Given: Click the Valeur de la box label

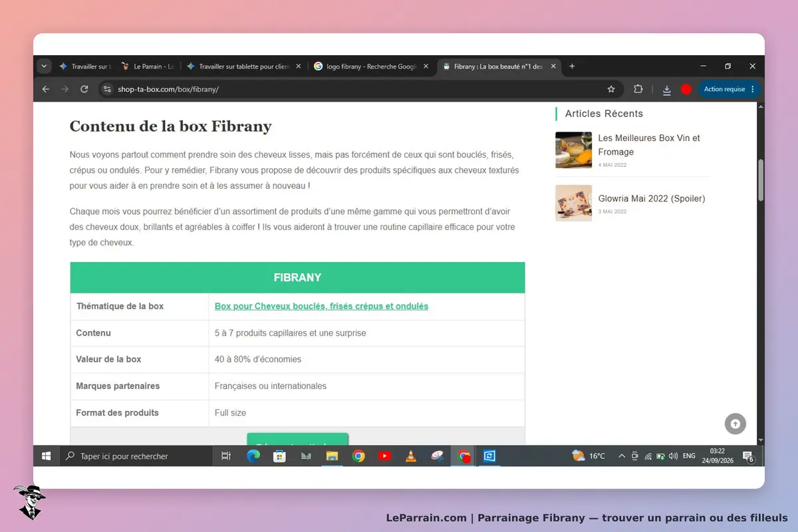Looking at the screenshot, I should click(x=109, y=359).
